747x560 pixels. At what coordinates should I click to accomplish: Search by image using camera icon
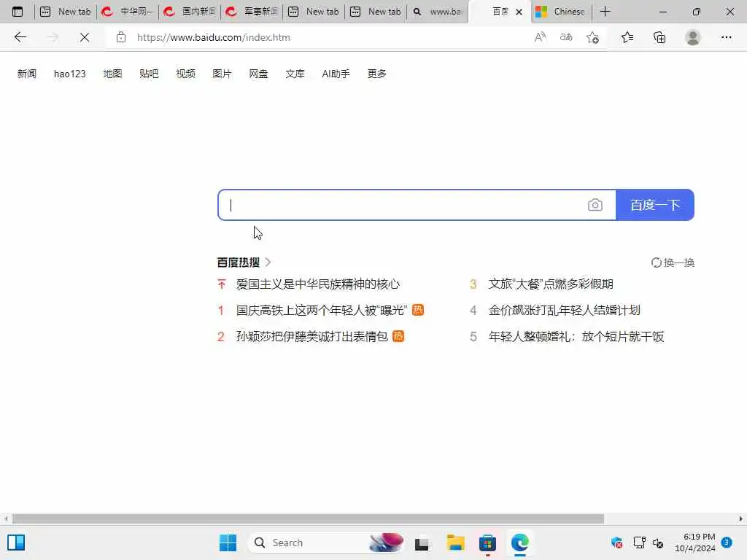pos(595,205)
